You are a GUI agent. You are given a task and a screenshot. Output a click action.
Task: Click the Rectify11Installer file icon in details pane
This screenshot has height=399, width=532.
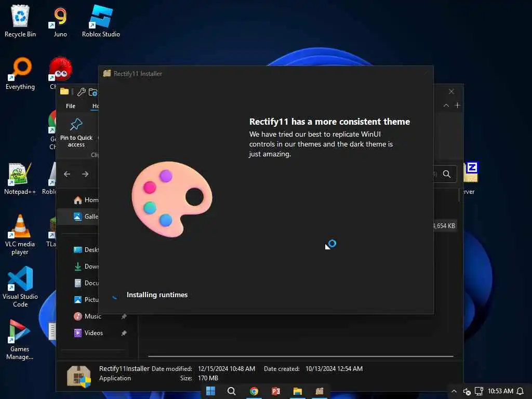[79, 376]
